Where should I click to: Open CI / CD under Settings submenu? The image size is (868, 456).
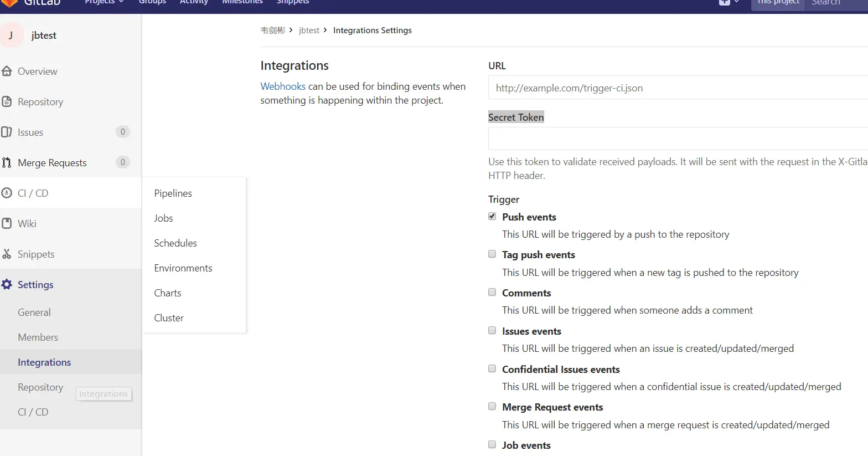click(x=33, y=412)
